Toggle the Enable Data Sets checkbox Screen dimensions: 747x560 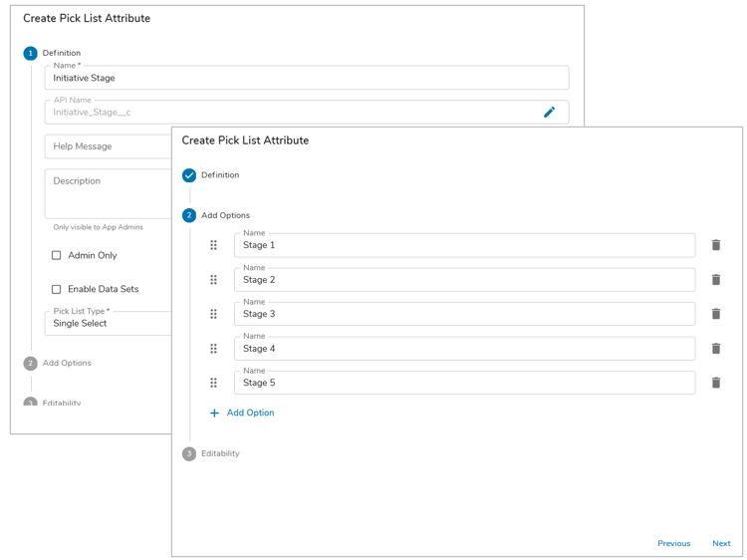point(57,290)
